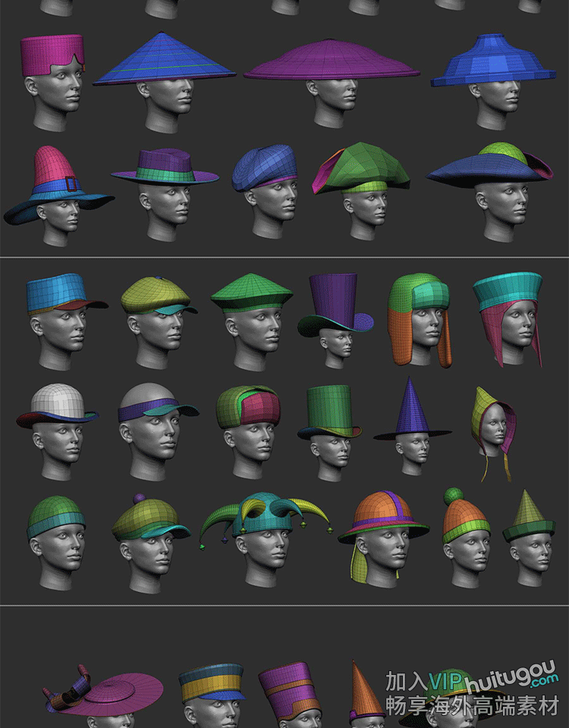Select the small green cone party hat
This screenshot has height=728, width=569.
(529, 516)
